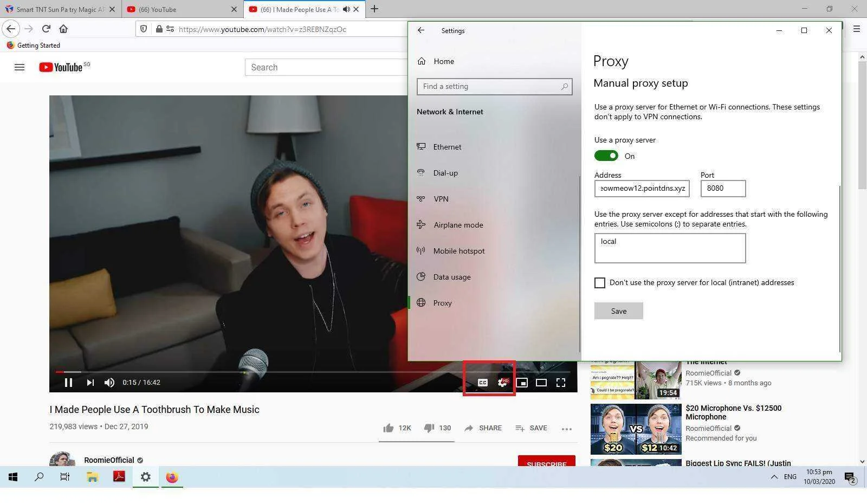The image size is (867, 504).
Task: Open Action Center notifications
Action: pos(850,477)
